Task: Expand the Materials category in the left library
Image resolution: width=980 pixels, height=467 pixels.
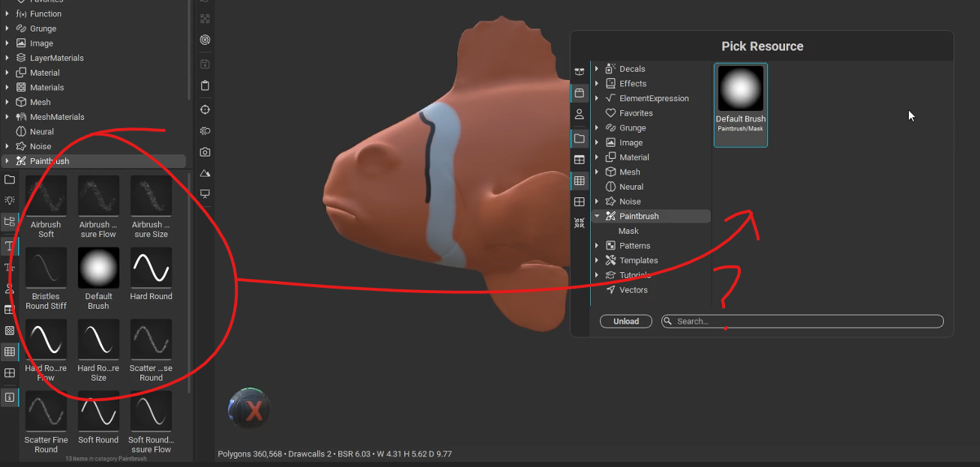Action: (7, 88)
